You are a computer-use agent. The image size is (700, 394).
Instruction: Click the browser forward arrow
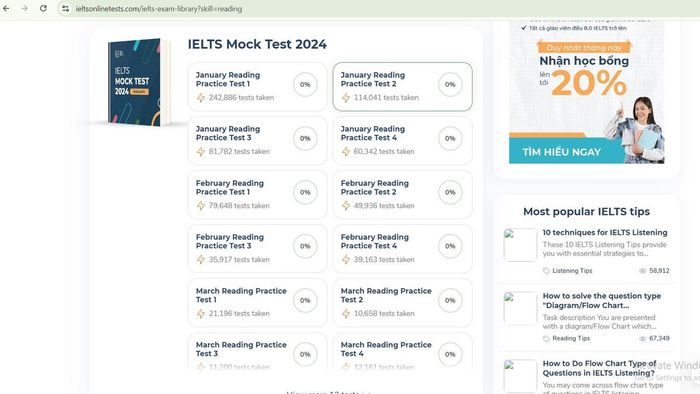point(25,8)
